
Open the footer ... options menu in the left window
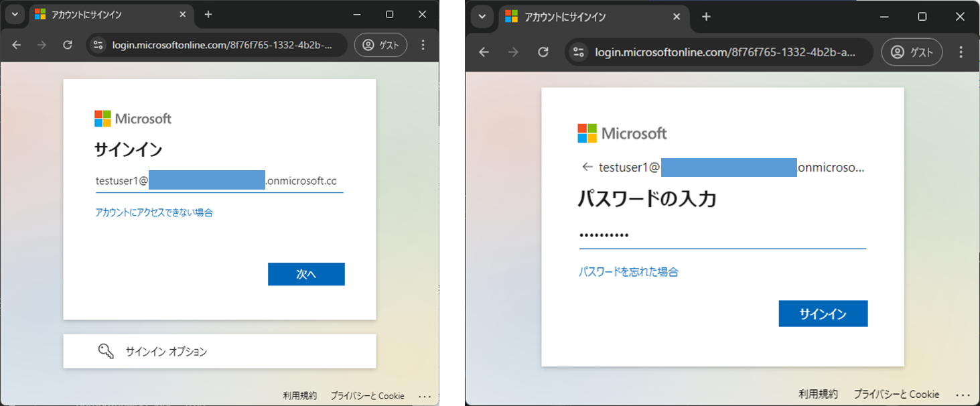[x=425, y=396]
